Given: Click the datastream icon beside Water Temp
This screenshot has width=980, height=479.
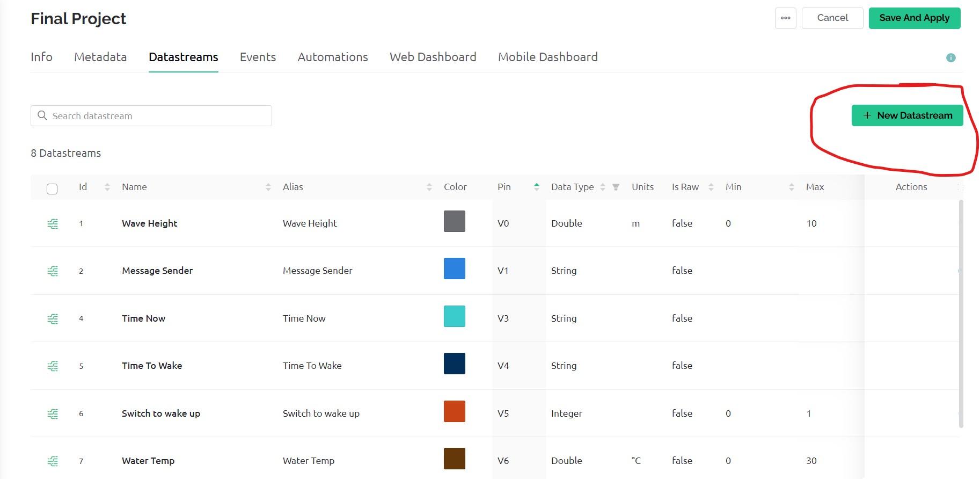Looking at the screenshot, I should coord(53,461).
